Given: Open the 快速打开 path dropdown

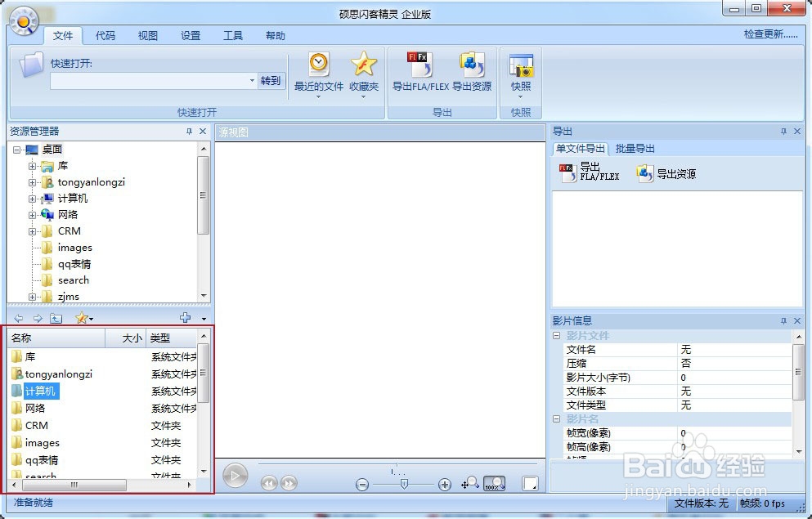Looking at the screenshot, I should [x=252, y=82].
